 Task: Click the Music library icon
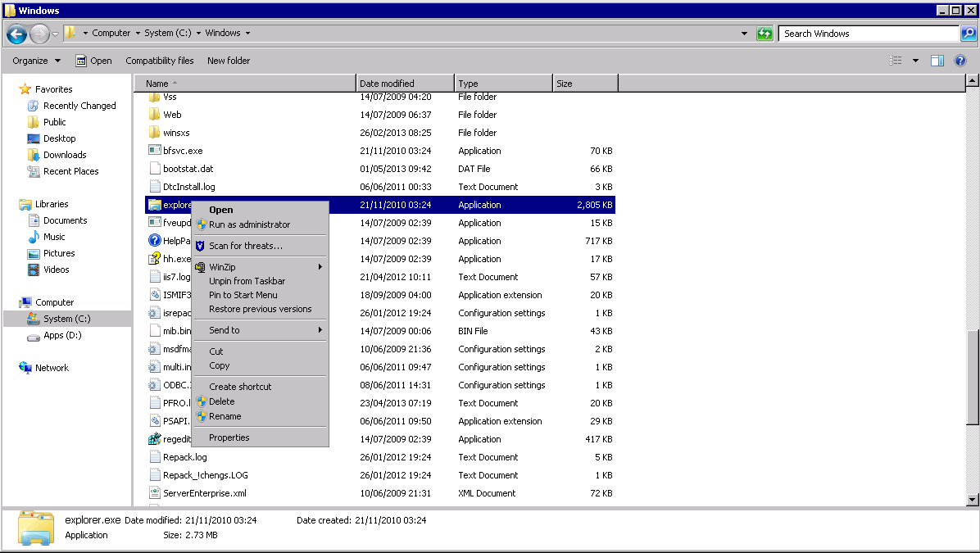pyautogui.click(x=33, y=237)
